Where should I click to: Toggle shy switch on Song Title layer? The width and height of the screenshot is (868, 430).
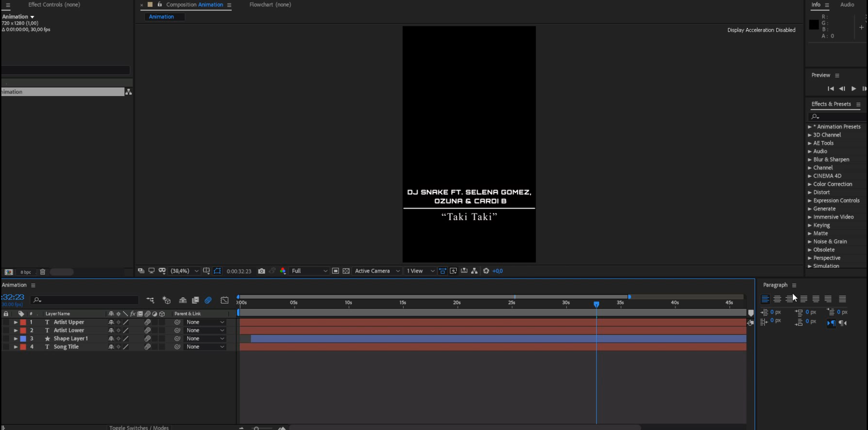[111, 347]
